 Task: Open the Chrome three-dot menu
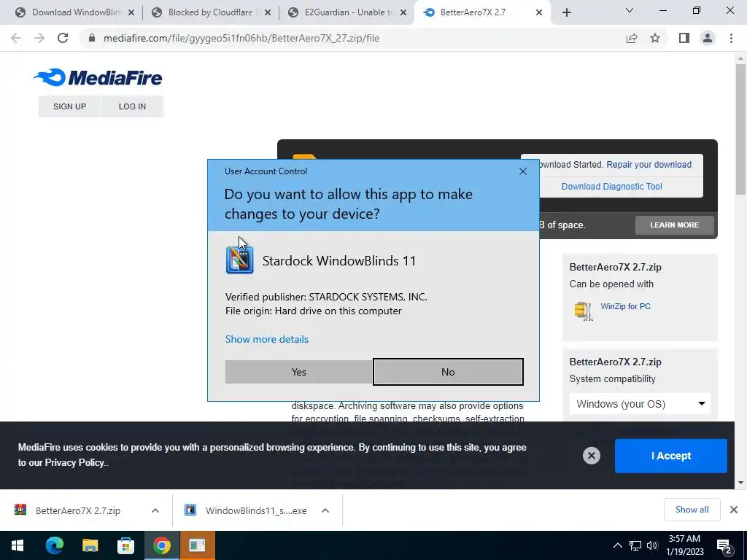click(731, 38)
